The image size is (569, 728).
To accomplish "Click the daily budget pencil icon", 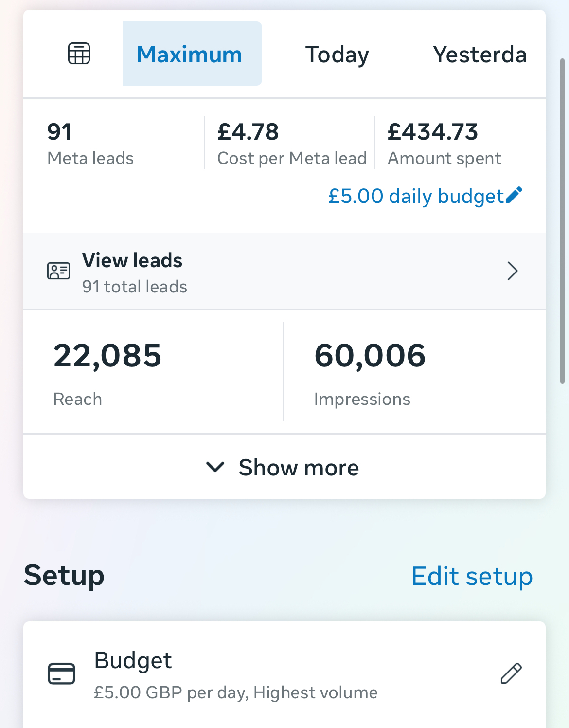I will [x=514, y=195].
